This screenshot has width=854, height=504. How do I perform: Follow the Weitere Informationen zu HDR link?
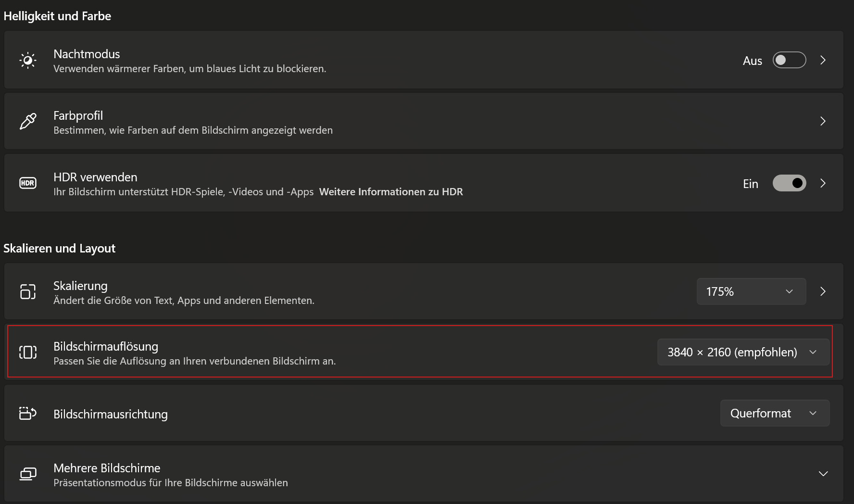click(391, 192)
